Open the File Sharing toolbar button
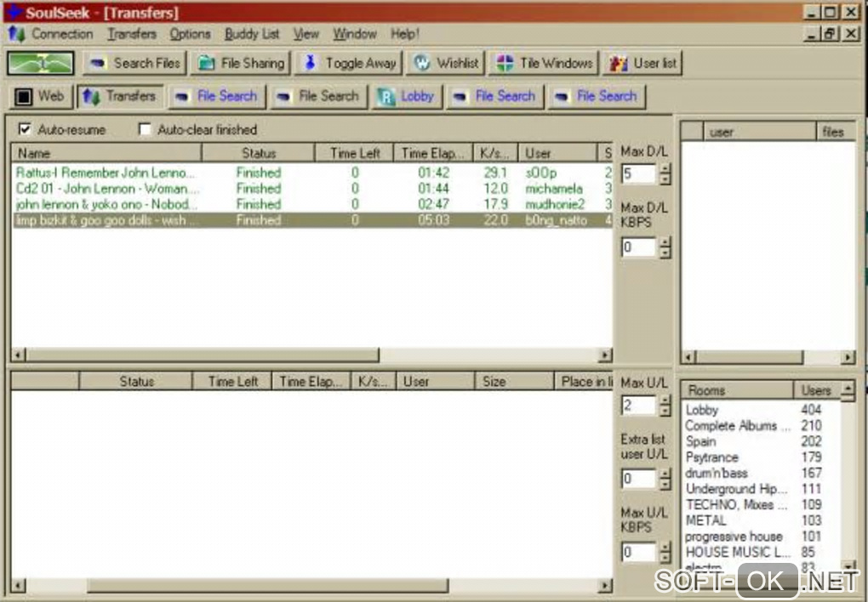The image size is (868, 602). pyautogui.click(x=241, y=63)
